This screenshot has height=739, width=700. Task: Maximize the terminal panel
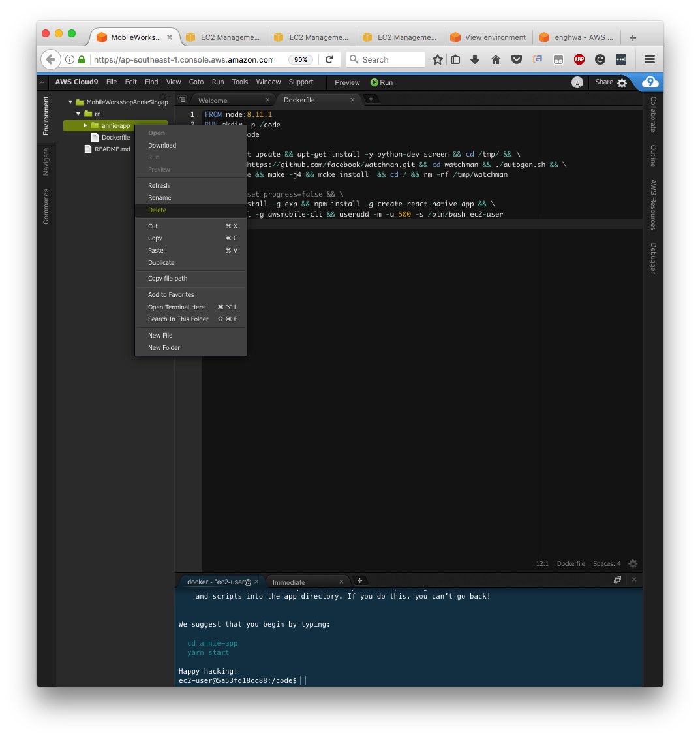point(617,580)
